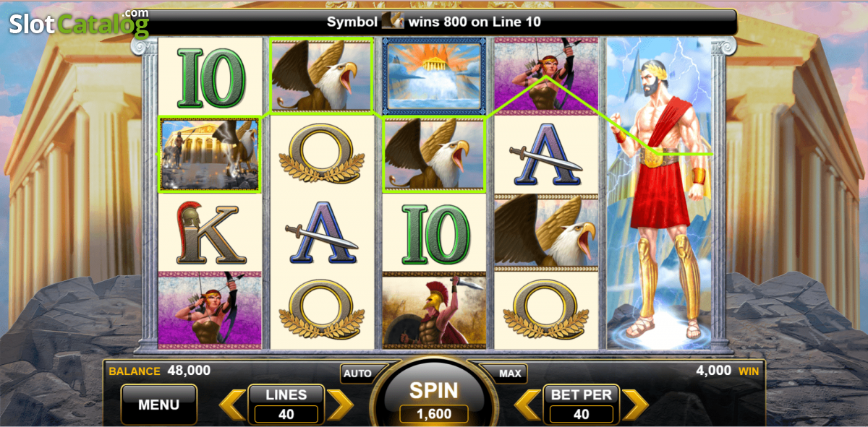Enable MAX bet option
The width and height of the screenshot is (868, 427).
click(x=511, y=374)
